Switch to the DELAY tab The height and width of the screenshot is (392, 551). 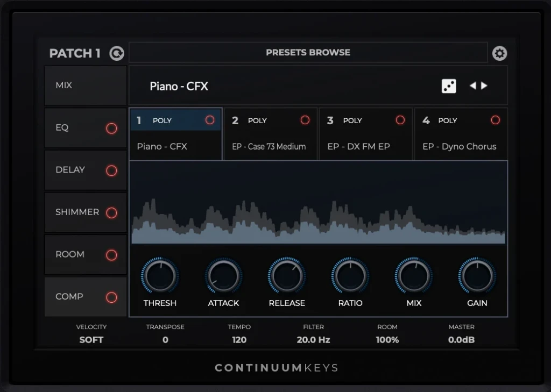coord(86,170)
